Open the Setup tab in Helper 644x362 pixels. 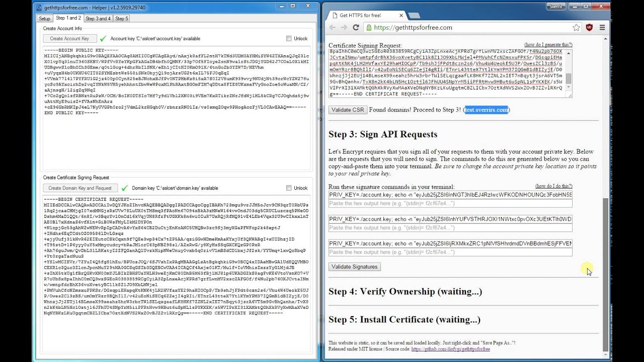pyautogui.click(x=44, y=19)
